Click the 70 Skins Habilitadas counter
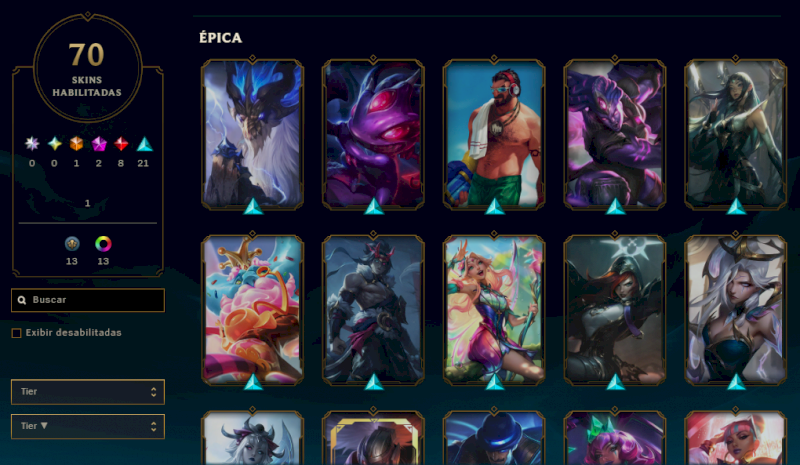Screen dimensions: 800x465 87,68
